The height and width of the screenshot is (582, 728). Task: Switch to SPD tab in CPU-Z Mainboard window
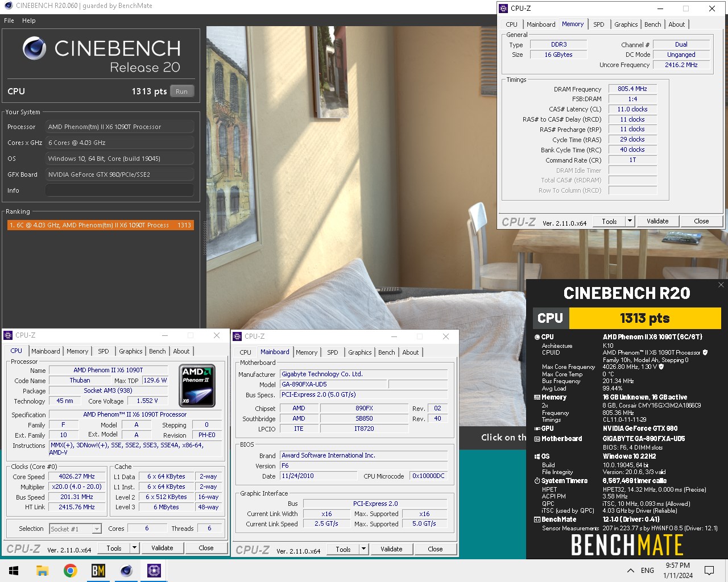tap(332, 352)
